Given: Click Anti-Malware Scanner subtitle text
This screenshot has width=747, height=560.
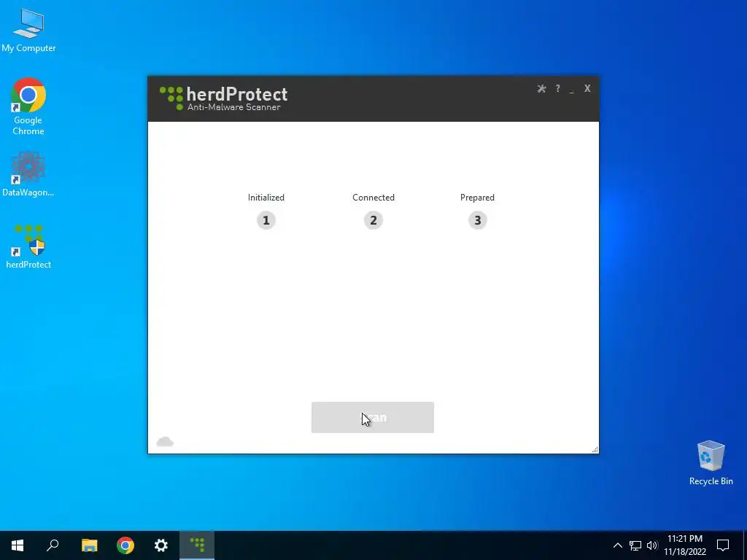Looking at the screenshot, I should pyautogui.click(x=233, y=107).
